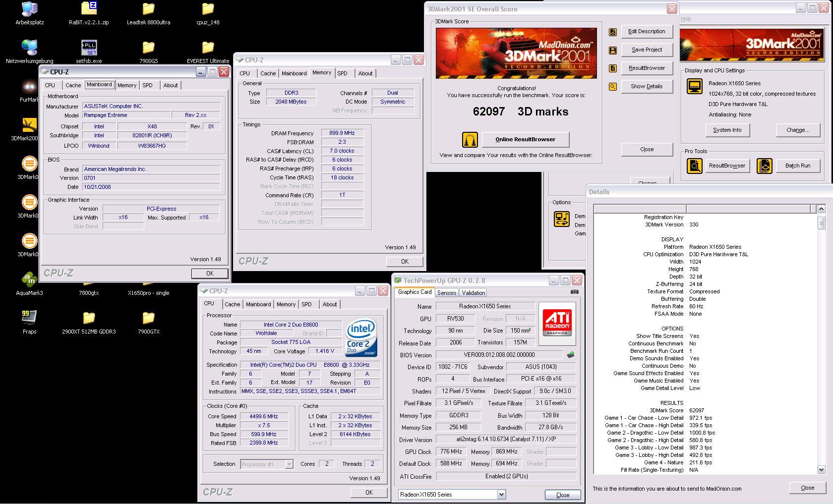Image resolution: width=833 pixels, height=504 pixels.
Task: Open the Leadtek 8800ultra folder
Action: click(148, 9)
